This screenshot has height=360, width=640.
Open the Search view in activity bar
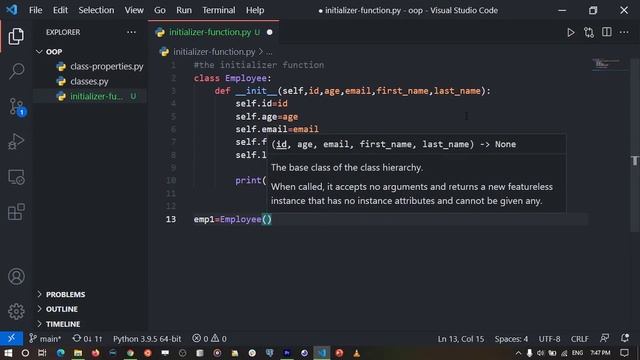pyautogui.click(x=16, y=71)
